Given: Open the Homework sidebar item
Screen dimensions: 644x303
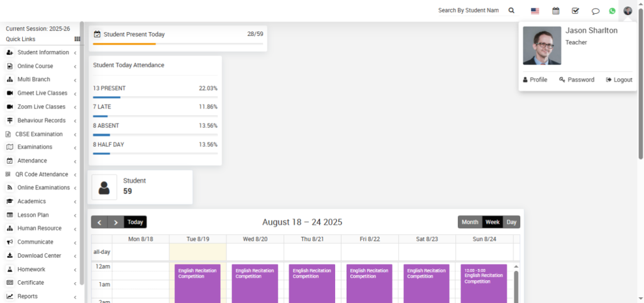Looking at the screenshot, I should (x=31, y=270).
